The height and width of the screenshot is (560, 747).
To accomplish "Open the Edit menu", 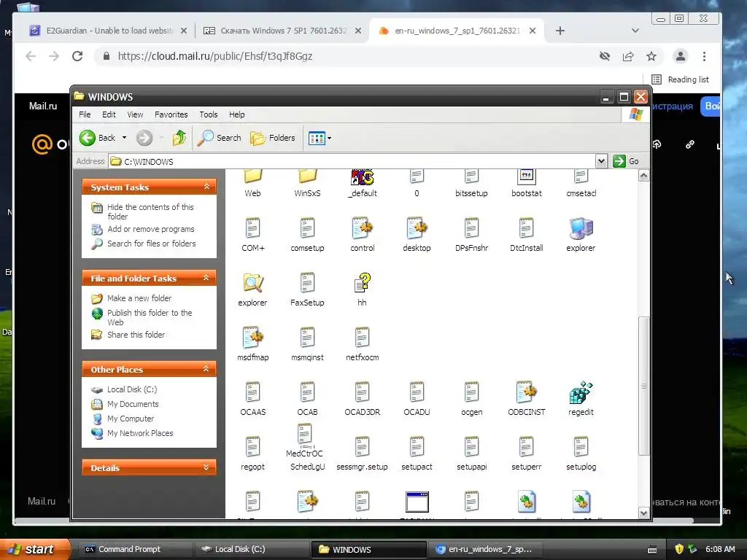I will point(109,114).
